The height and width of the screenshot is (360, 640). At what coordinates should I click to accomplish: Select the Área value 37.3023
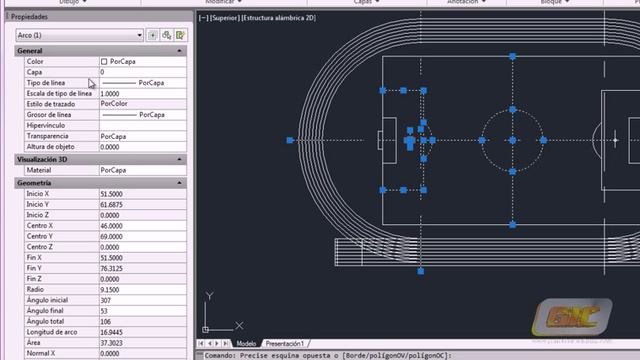tap(142, 342)
